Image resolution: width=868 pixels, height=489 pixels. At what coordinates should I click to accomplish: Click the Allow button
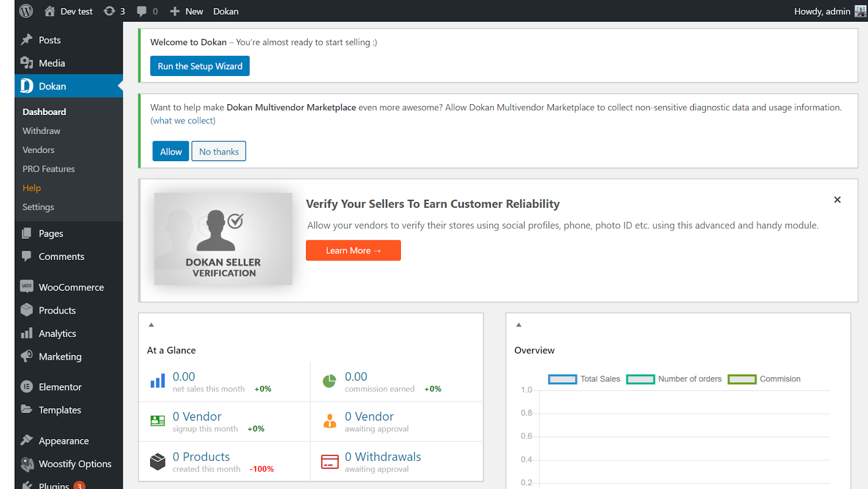coord(171,151)
